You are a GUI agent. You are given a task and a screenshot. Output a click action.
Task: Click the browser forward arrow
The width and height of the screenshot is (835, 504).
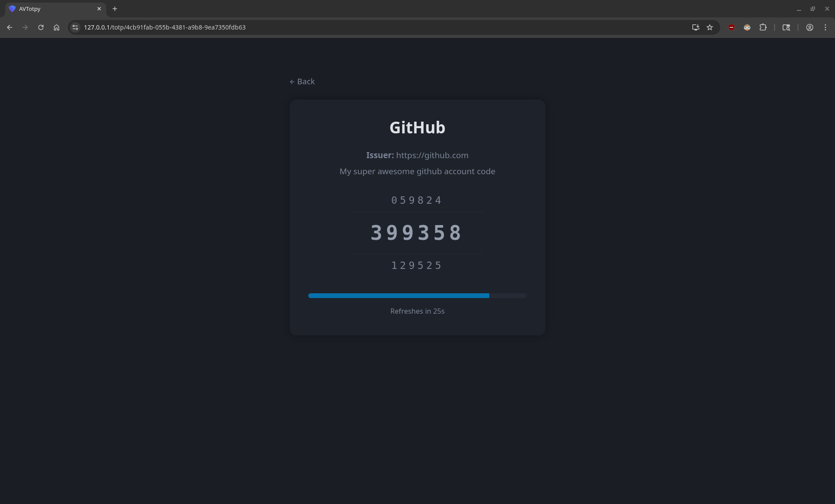point(25,27)
